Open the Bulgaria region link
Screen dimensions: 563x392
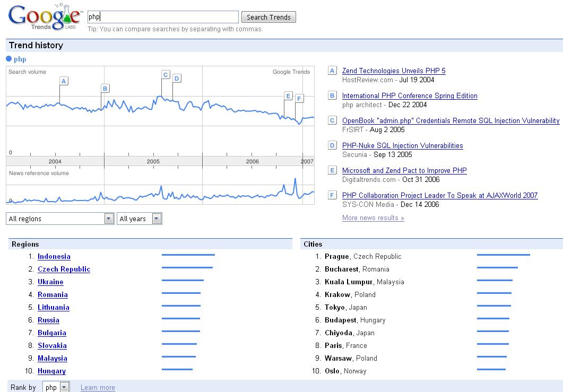click(51, 333)
